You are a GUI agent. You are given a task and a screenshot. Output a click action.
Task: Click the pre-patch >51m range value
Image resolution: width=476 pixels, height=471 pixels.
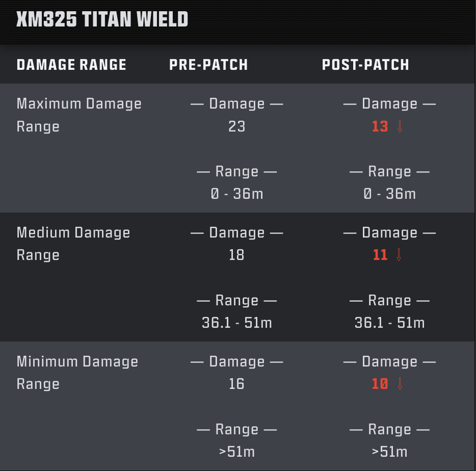pos(237,452)
